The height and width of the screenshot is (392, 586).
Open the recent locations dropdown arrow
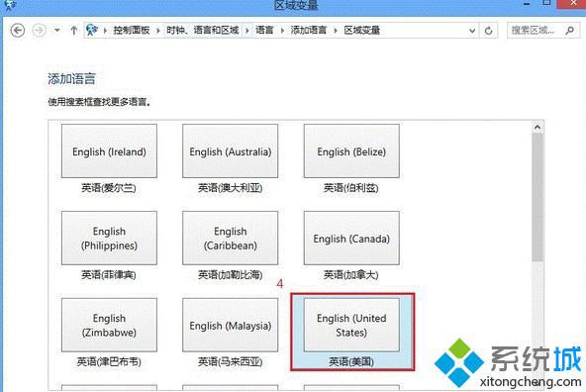(x=56, y=30)
